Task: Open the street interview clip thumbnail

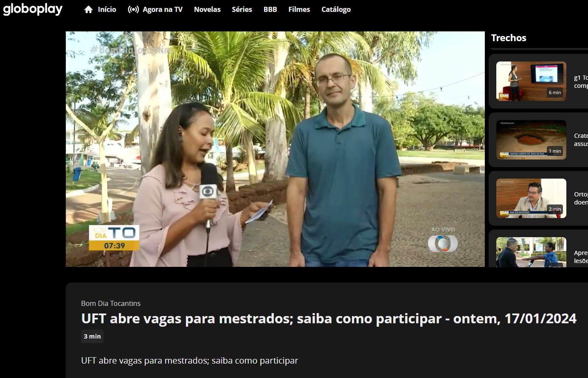Action: [x=531, y=252]
